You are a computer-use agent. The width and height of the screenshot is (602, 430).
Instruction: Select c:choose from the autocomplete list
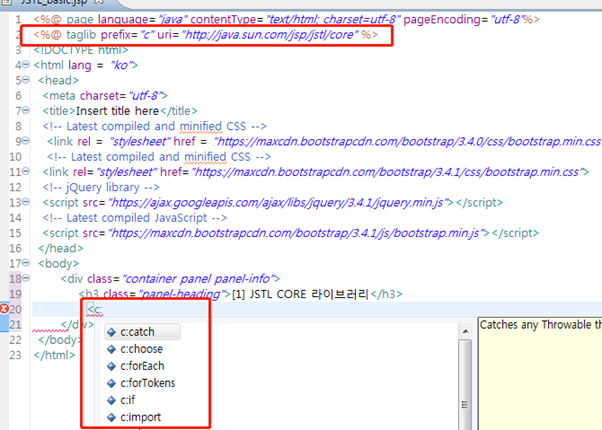142,349
